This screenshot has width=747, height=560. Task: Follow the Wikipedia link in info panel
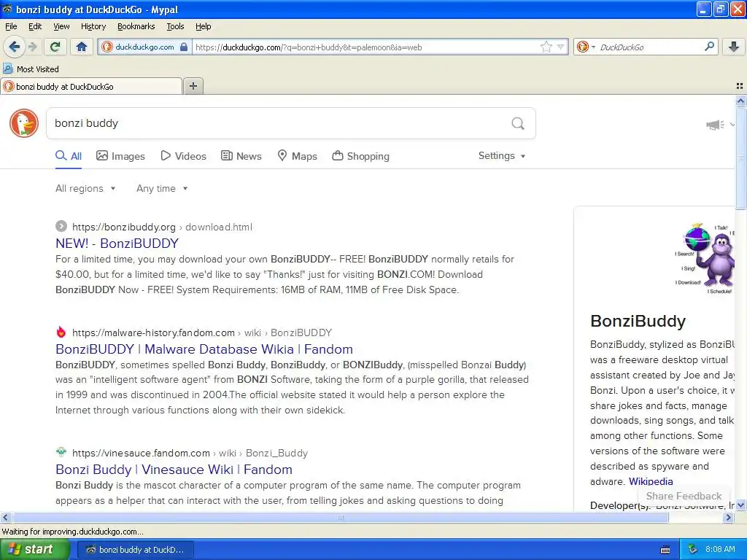tap(651, 481)
